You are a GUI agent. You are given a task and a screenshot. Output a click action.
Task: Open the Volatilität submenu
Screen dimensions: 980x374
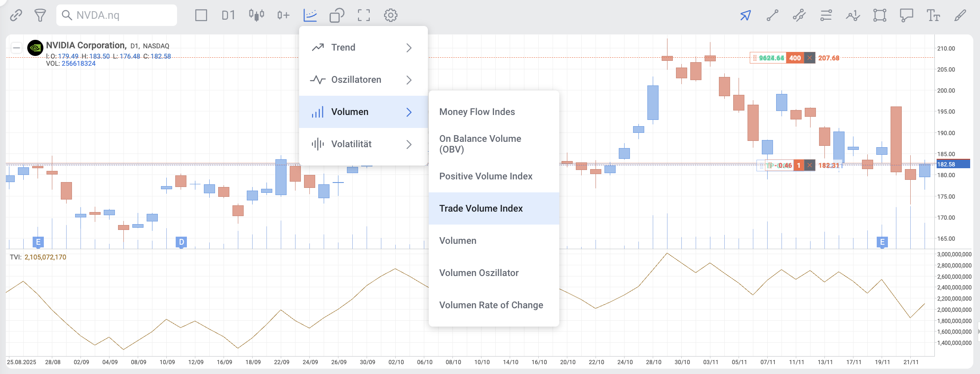click(x=363, y=144)
